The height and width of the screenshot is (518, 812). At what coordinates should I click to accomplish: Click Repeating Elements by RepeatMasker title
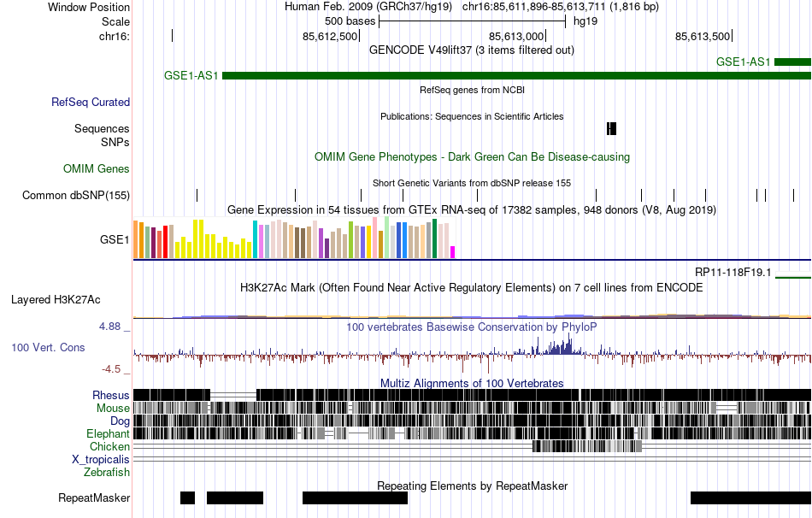[x=472, y=486]
